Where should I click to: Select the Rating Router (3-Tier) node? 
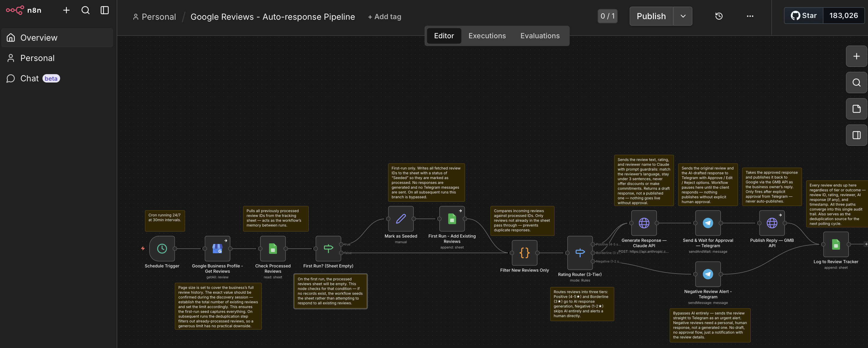coord(580,253)
